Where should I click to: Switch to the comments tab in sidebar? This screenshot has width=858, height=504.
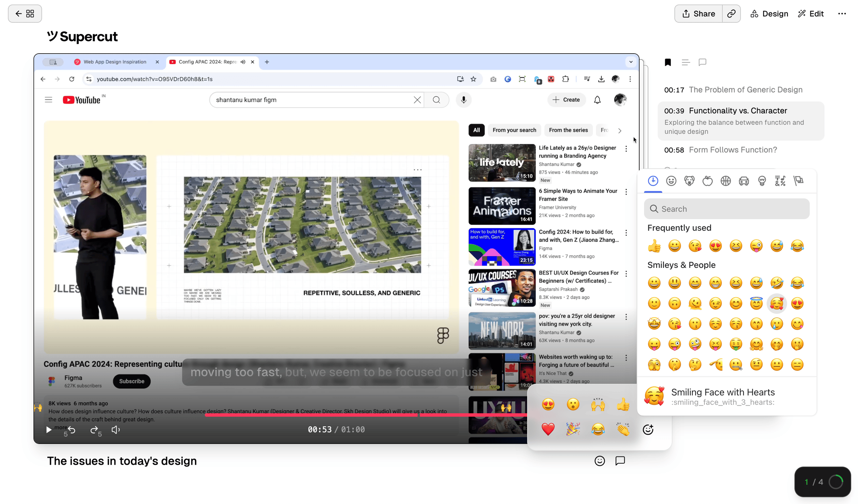pyautogui.click(x=702, y=63)
